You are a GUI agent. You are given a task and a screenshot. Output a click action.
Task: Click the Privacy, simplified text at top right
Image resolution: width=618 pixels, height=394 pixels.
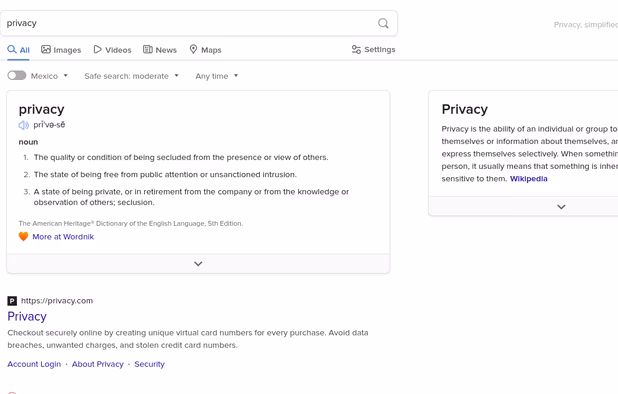click(x=586, y=25)
